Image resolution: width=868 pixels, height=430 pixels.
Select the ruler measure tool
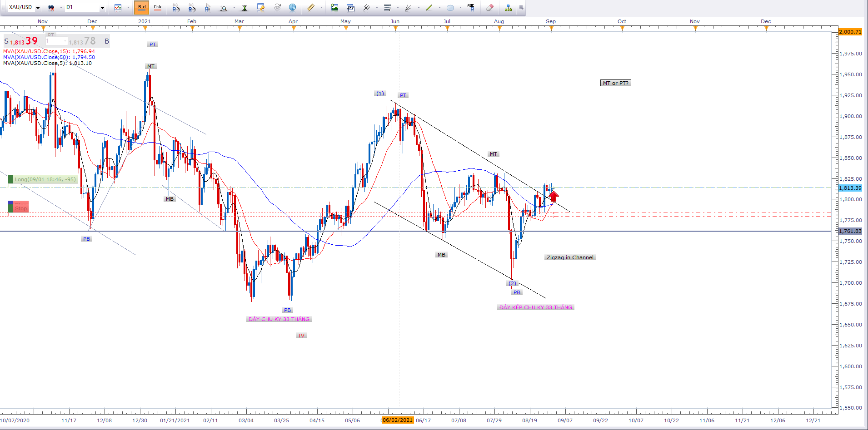tap(311, 7)
